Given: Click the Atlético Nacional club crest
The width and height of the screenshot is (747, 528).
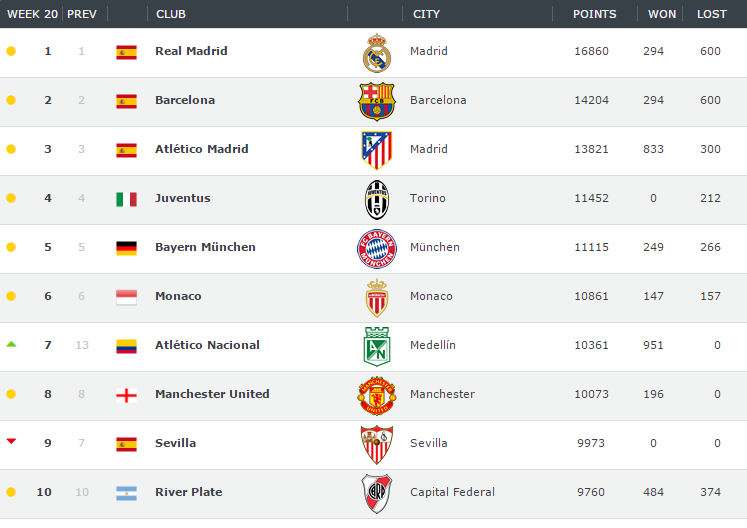Looking at the screenshot, I should coord(377,346).
